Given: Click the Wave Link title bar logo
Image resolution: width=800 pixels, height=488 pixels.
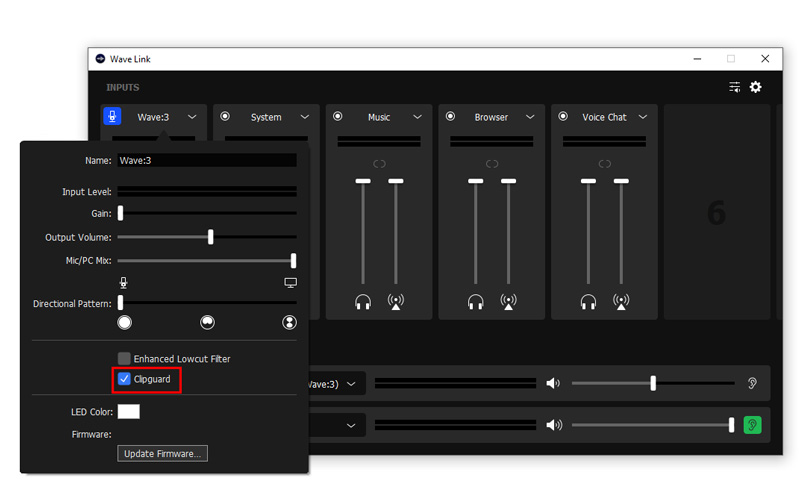Looking at the screenshot, I should 101,59.
